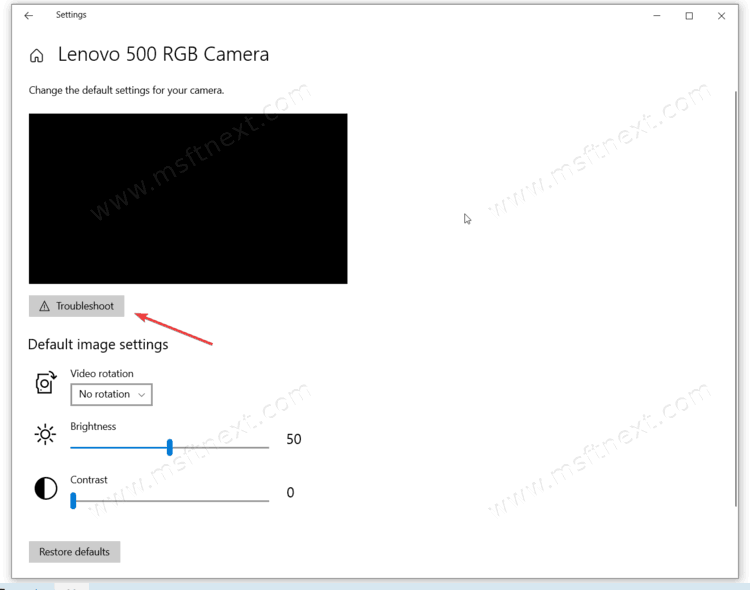Click the Contrast slider handle
Image resolution: width=750 pixels, height=590 pixels.
coord(73,501)
